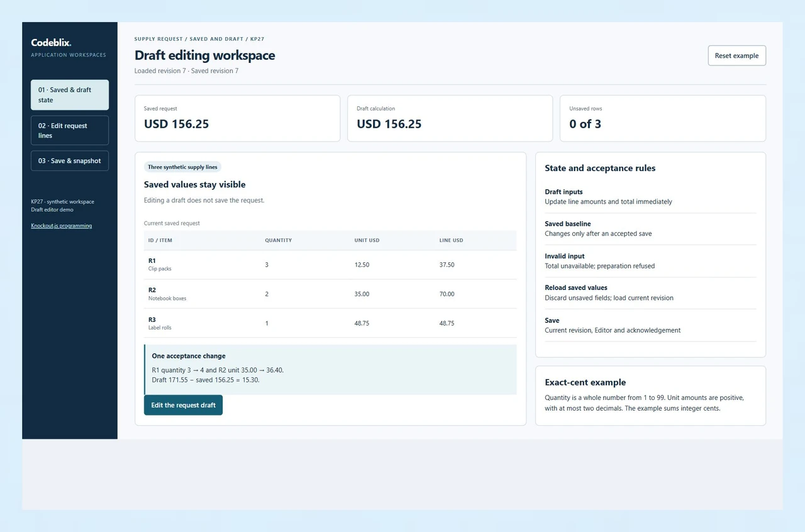The image size is (805, 532).
Task: Click the QUANTITY column header
Action: coord(278,240)
